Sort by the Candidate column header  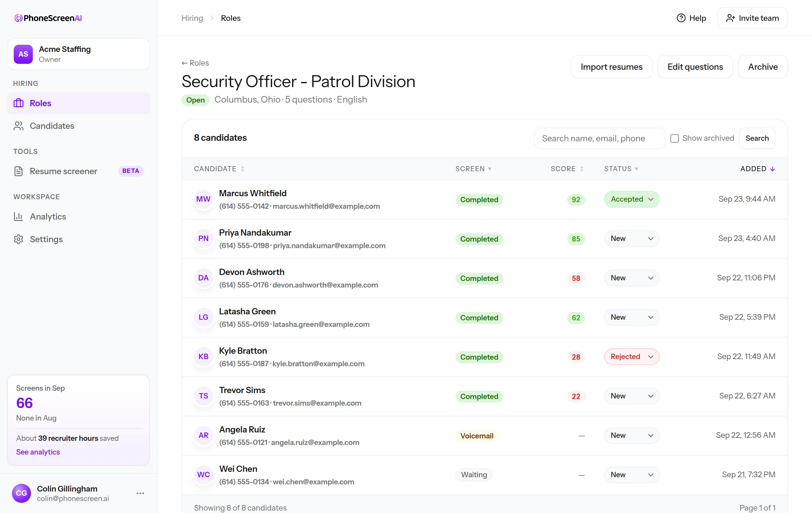click(219, 169)
